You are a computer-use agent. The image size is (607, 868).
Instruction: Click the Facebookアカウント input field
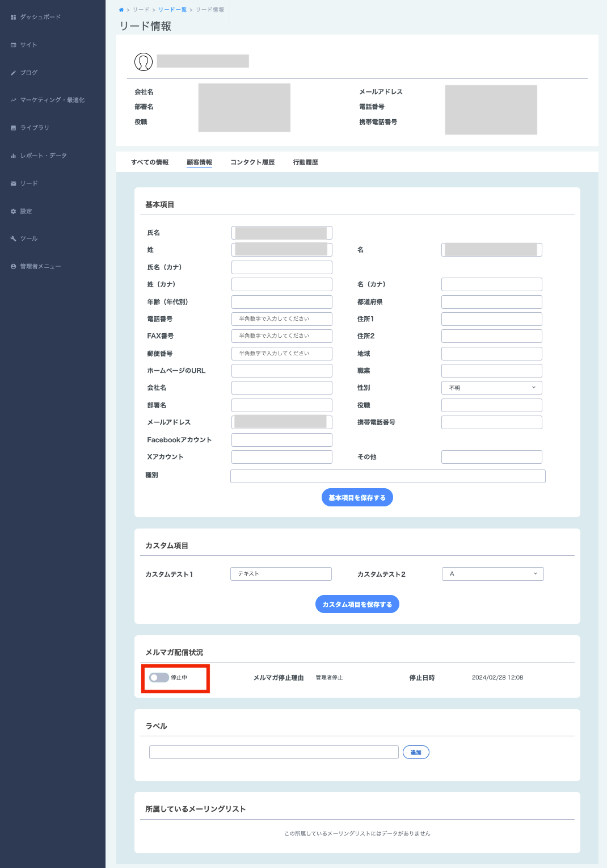pyautogui.click(x=282, y=440)
